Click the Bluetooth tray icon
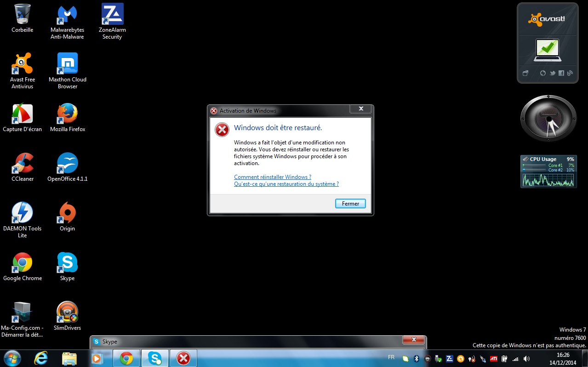The image size is (588, 367). tap(417, 359)
